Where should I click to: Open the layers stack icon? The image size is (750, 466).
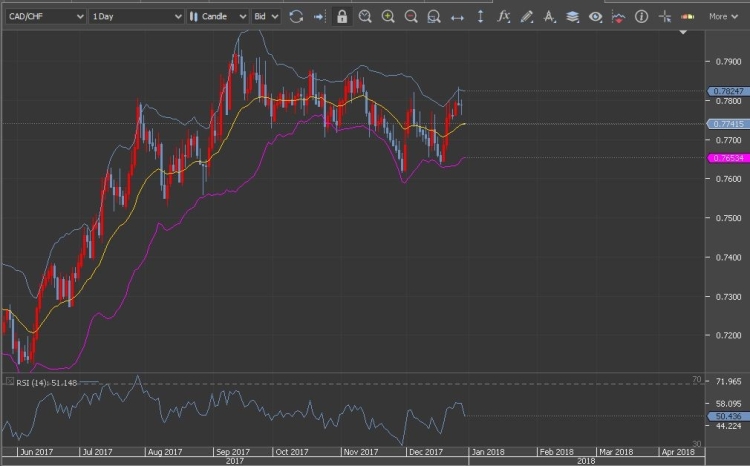point(572,16)
